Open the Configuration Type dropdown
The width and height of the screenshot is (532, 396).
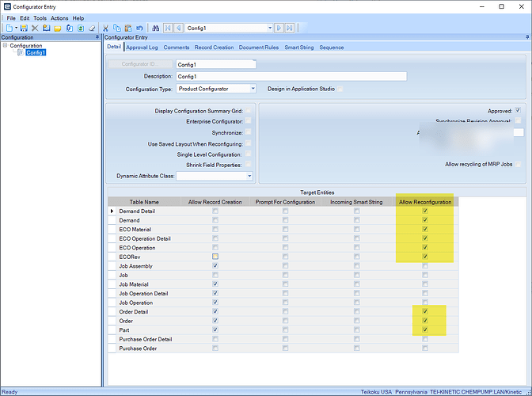[x=253, y=89]
